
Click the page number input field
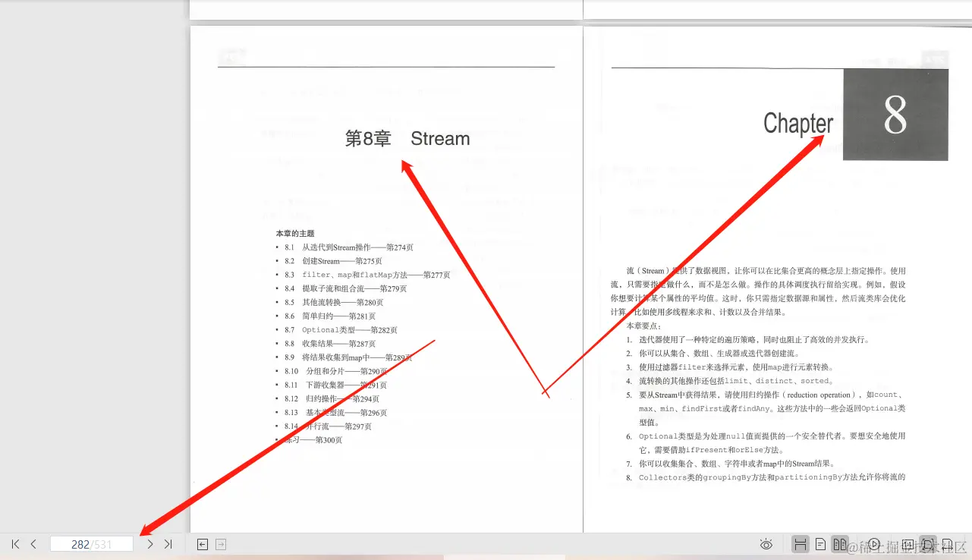[91, 543]
